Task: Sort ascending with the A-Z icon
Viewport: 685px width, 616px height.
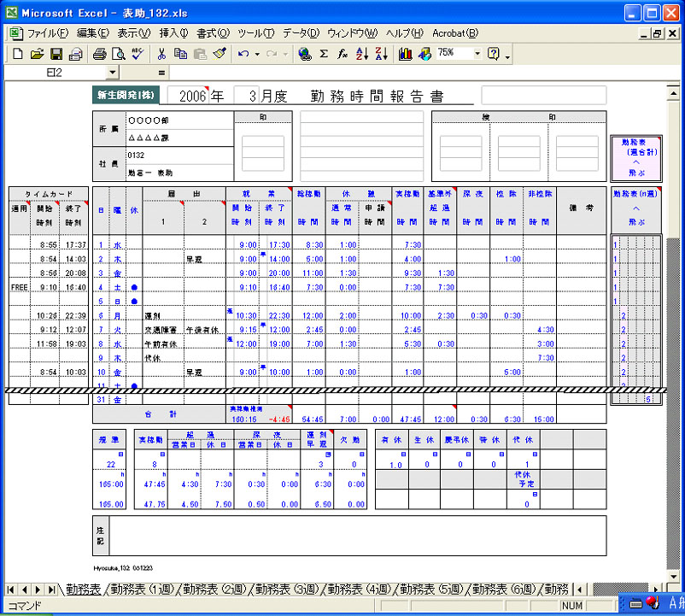Action: [x=362, y=54]
